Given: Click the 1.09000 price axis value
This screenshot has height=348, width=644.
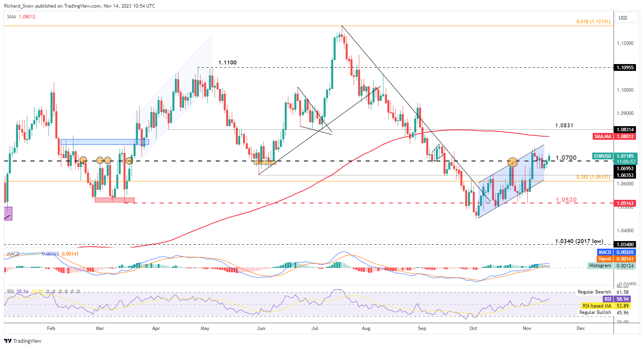Looking at the screenshot, I should tap(625, 113).
